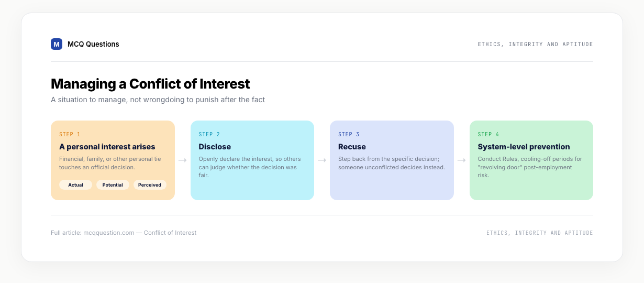Image resolution: width=644 pixels, height=283 pixels.
Task: Open the MCQ Questions brand title
Action: [93, 44]
